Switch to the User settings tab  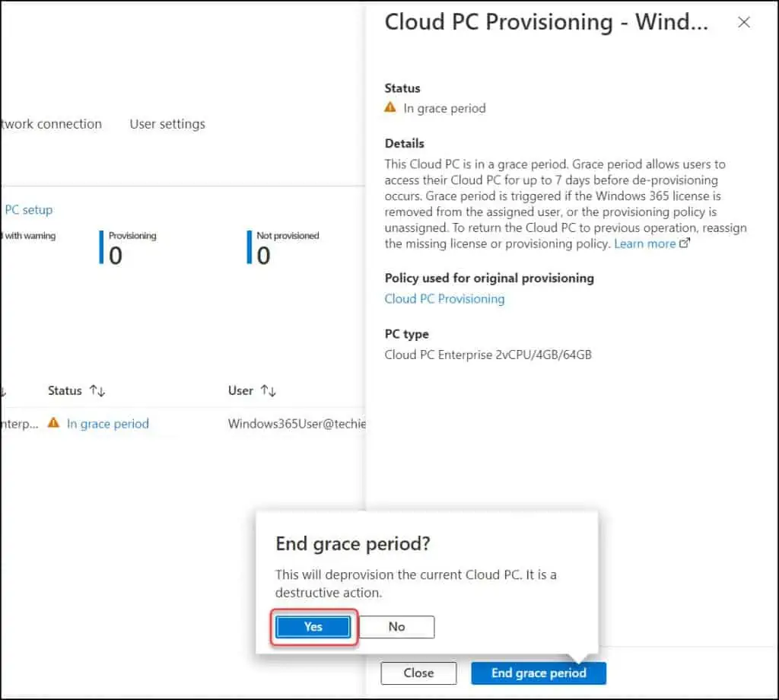point(167,124)
